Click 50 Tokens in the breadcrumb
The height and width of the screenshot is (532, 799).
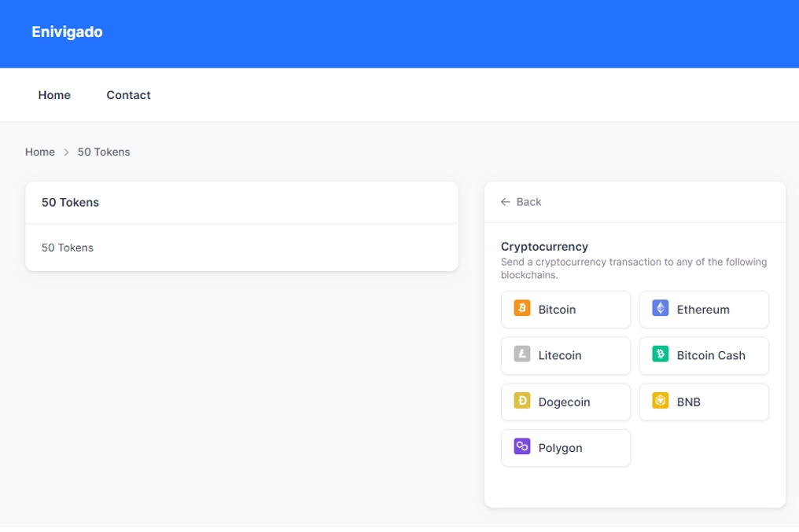(x=104, y=152)
